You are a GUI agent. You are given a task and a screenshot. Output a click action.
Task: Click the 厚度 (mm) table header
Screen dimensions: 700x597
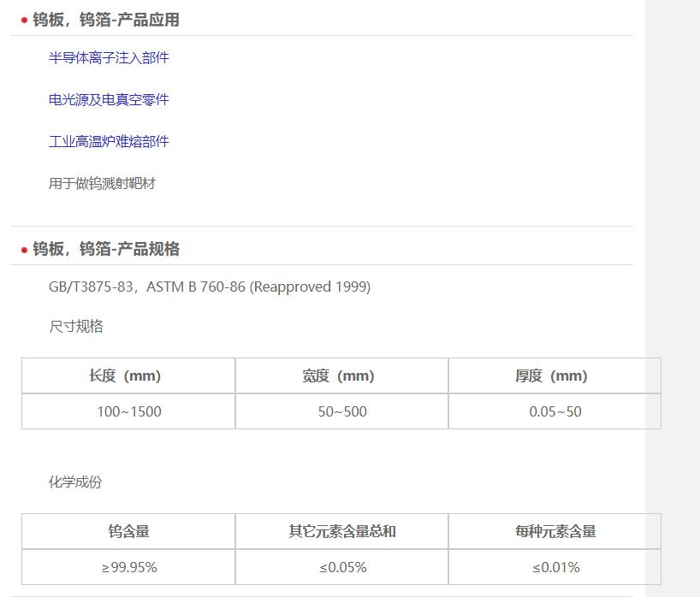click(x=555, y=375)
